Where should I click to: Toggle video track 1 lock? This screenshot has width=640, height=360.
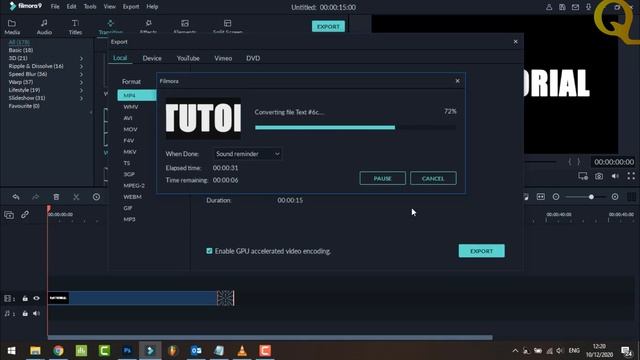pos(25,298)
